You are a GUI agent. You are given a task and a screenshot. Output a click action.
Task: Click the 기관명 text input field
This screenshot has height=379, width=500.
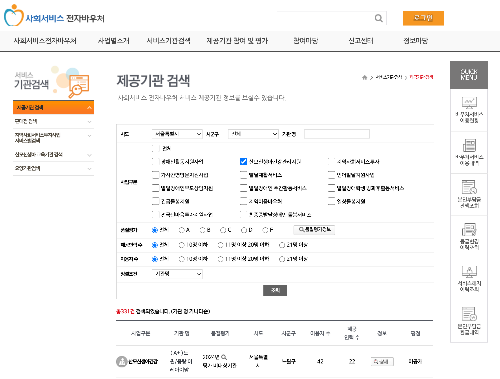(x=337, y=134)
